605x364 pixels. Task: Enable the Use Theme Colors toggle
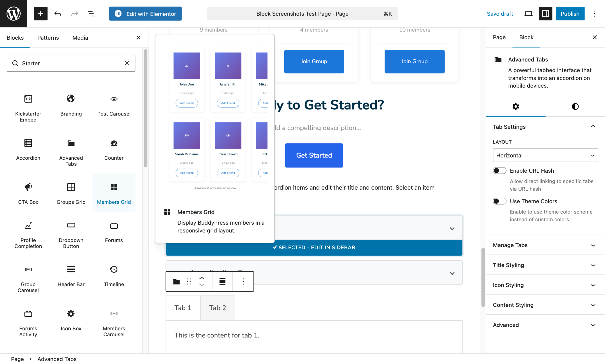click(500, 201)
